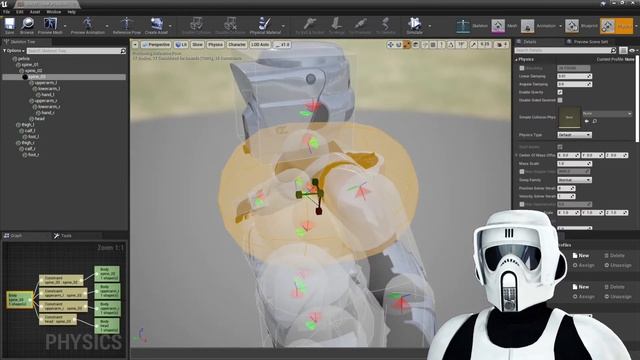The image size is (640, 360).
Task: Toggle the Mass in Kg override checkbox
Action: pyautogui.click(x=522, y=68)
